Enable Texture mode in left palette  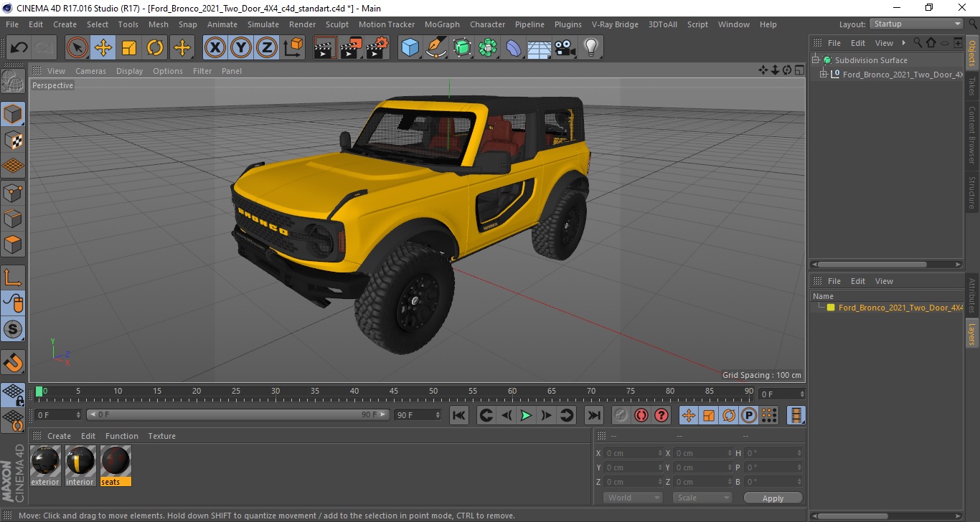(13, 140)
